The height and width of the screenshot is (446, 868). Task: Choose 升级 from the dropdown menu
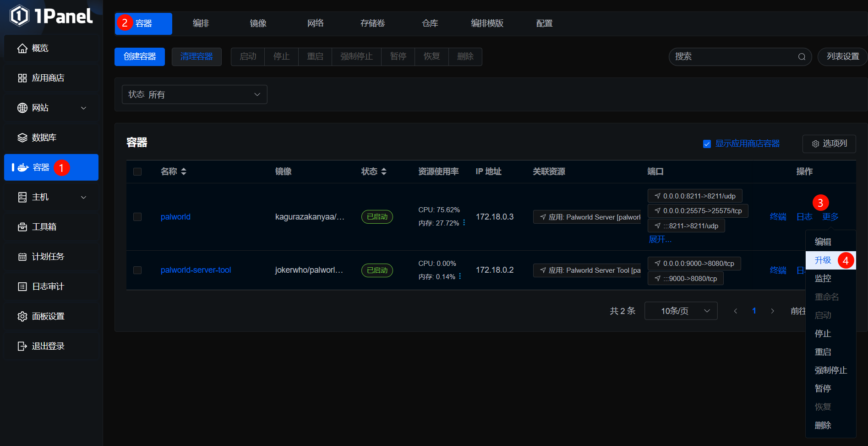830,260
